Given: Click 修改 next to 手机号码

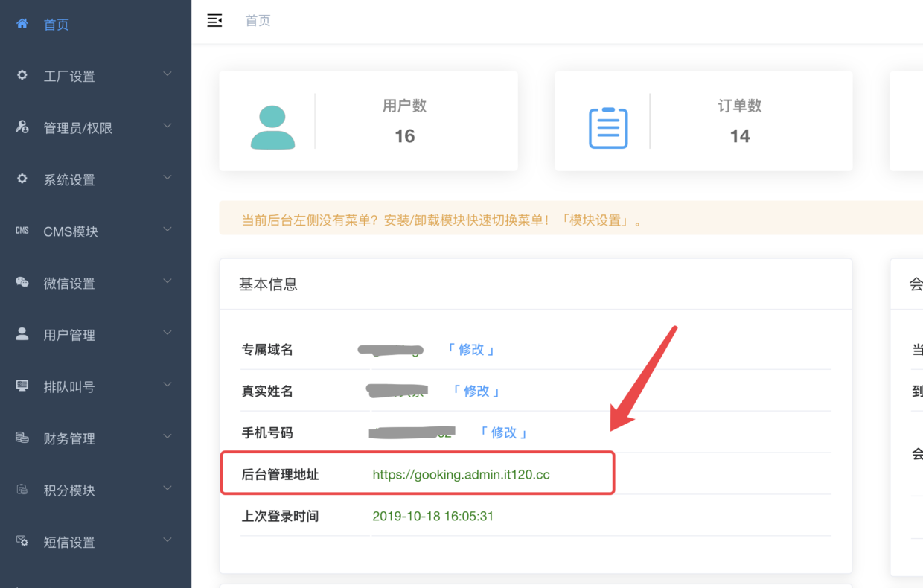Looking at the screenshot, I should coord(503,433).
